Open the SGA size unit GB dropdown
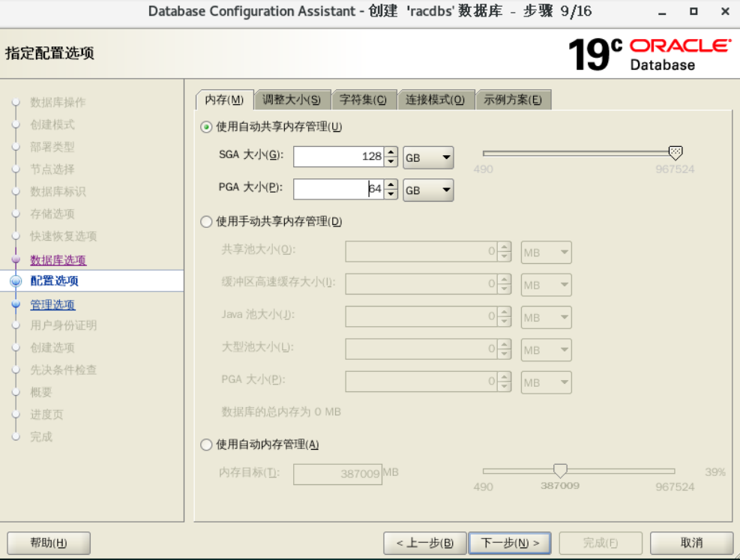740x560 pixels. tap(428, 157)
